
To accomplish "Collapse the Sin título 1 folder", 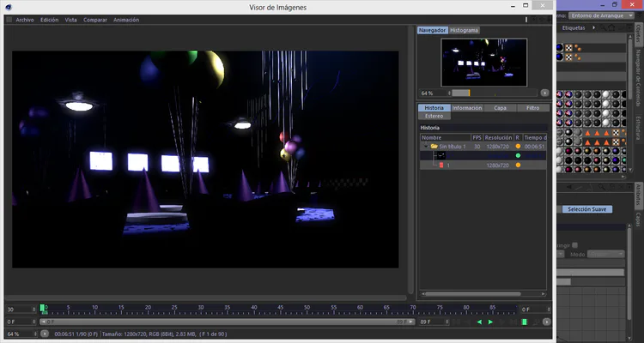I will [x=426, y=147].
